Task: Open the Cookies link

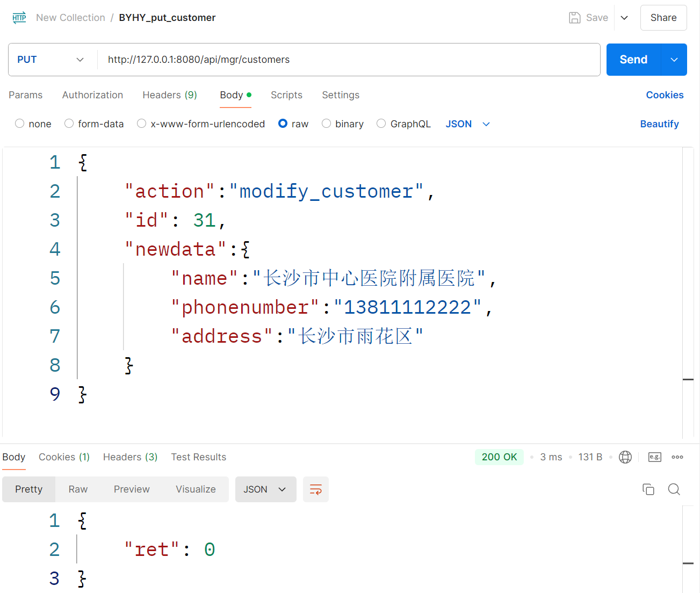Action: [x=665, y=95]
